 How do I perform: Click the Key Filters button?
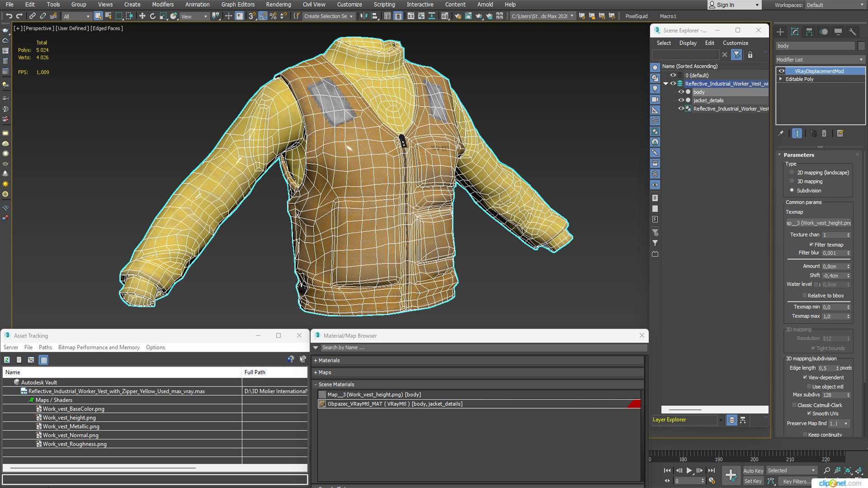[797, 481]
